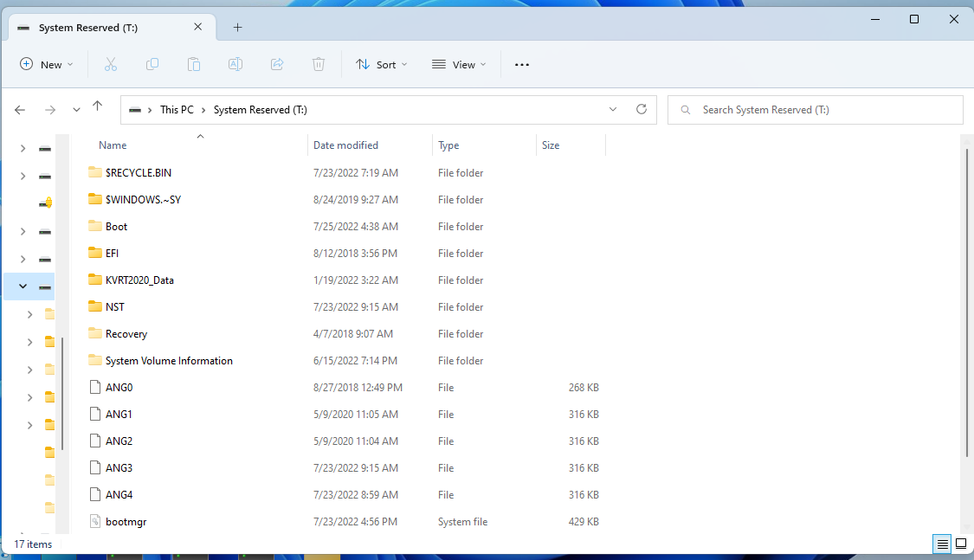This screenshot has width=974, height=560.
Task: Click the drive icon in address bar
Action: (x=135, y=110)
